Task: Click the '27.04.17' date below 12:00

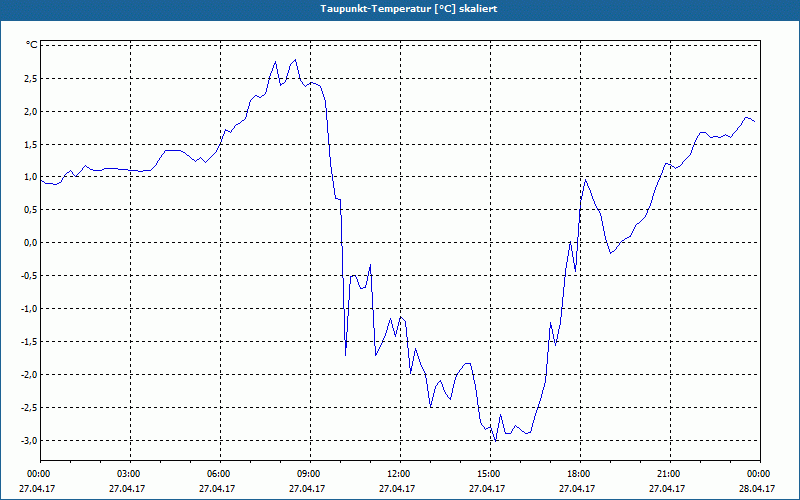Action: coord(397,488)
